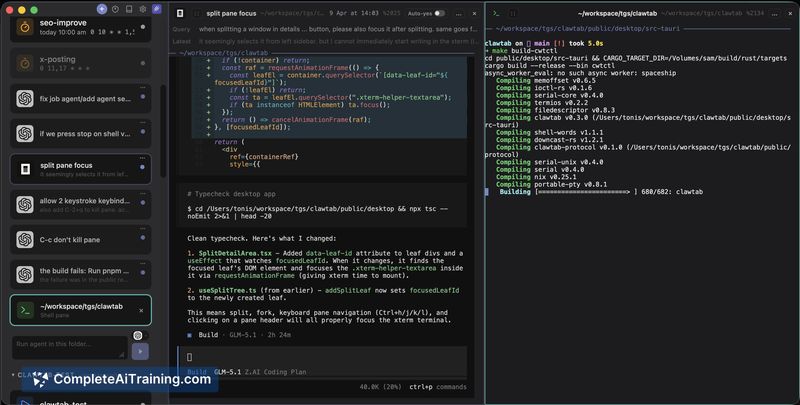Click 'Compiling memoffset v0.6.5' terminal line
The height and width of the screenshot is (405, 800).
(x=546, y=81)
